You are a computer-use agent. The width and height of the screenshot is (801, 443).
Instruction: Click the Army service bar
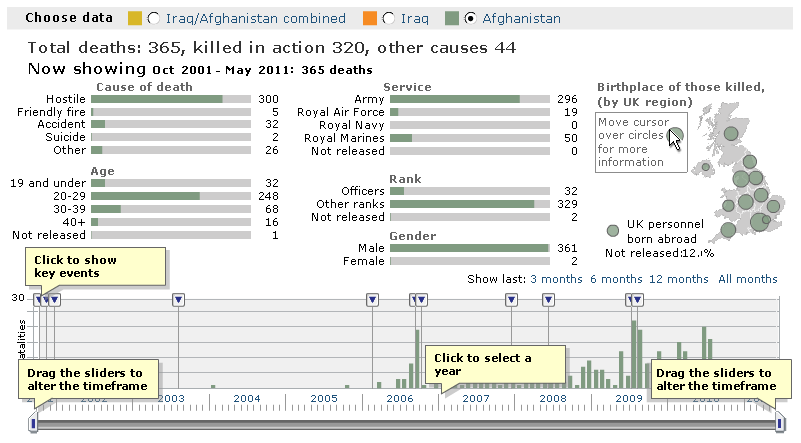(470, 99)
